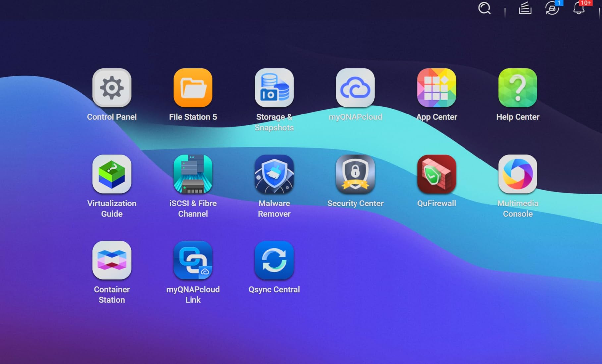Click the 'Qsync Central' text label
The height and width of the screenshot is (364, 602).
pyautogui.click(x=274, y=289)
